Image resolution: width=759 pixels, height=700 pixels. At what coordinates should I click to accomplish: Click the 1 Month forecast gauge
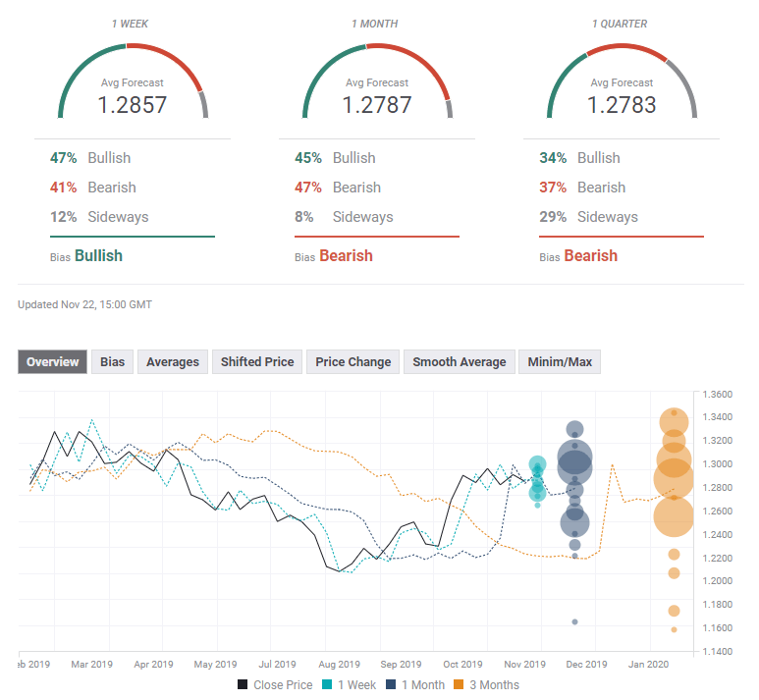pos(377,83)
